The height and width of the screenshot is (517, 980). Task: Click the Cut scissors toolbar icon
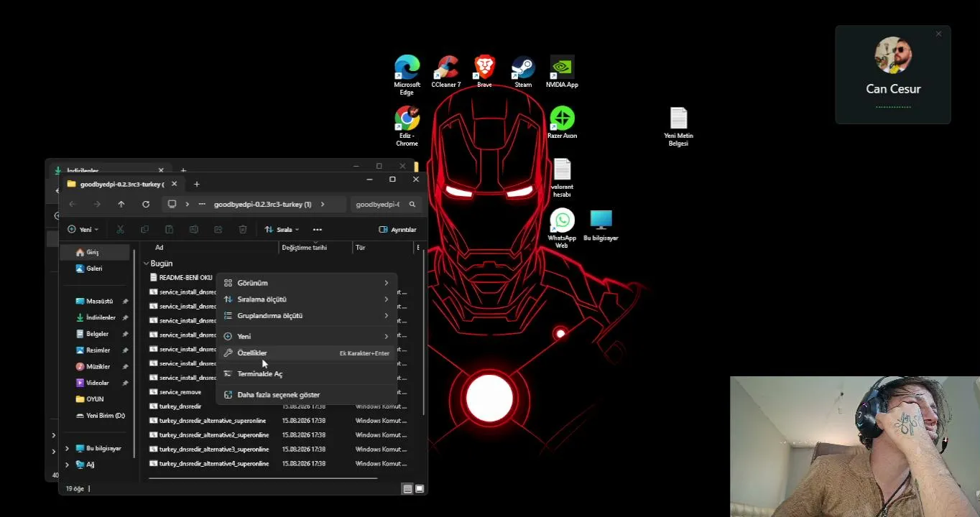pos(120,230)
